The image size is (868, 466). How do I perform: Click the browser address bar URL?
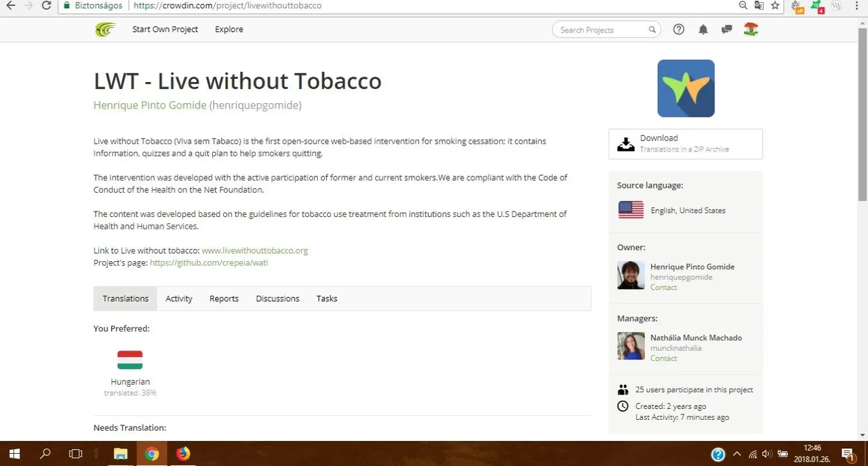click(x=227, y=5)
